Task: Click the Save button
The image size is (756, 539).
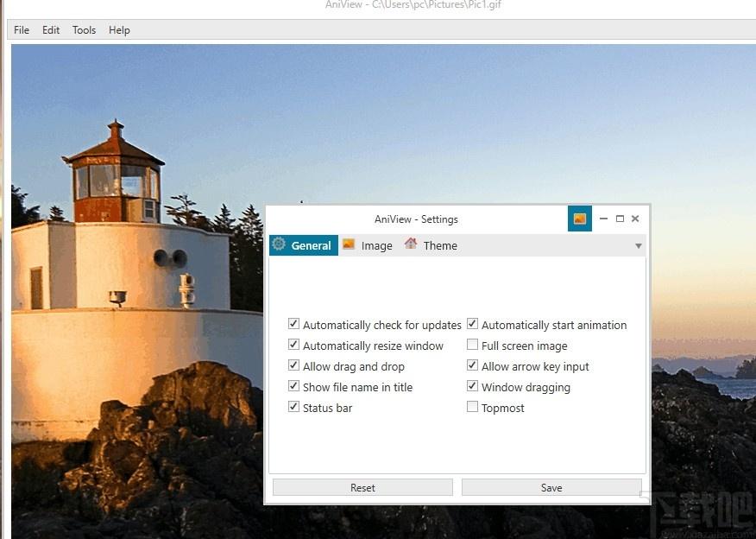Action: tap(551, 487)
